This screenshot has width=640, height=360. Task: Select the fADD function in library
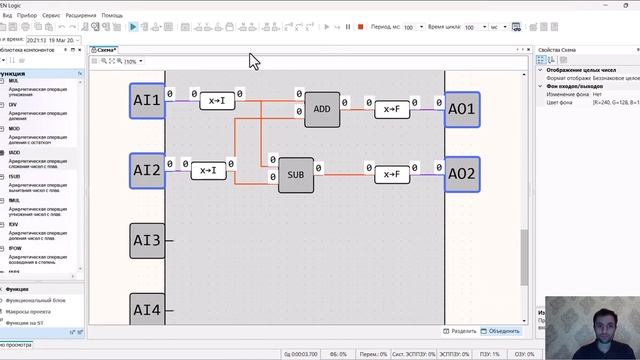(x=14, y=153)
